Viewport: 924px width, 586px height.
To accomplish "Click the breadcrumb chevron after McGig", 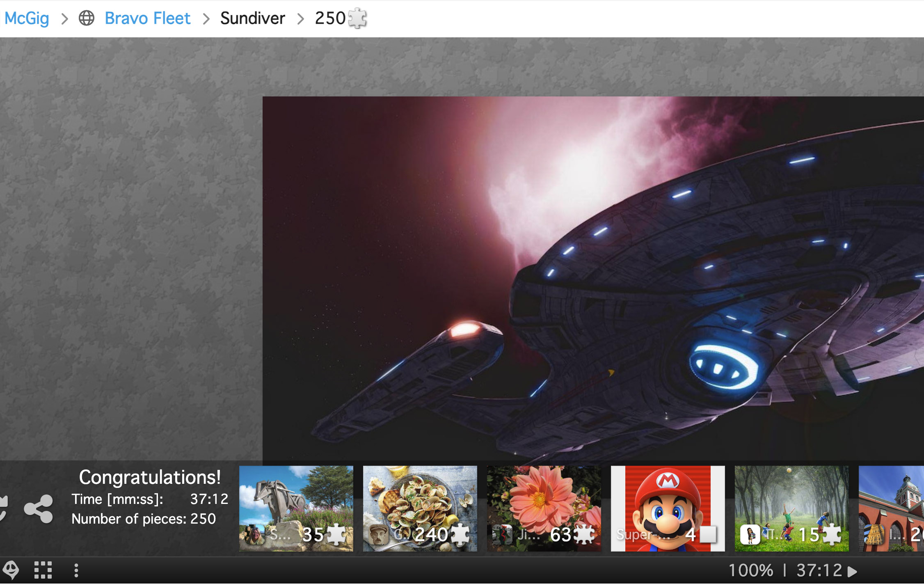I will coord(64,18).
